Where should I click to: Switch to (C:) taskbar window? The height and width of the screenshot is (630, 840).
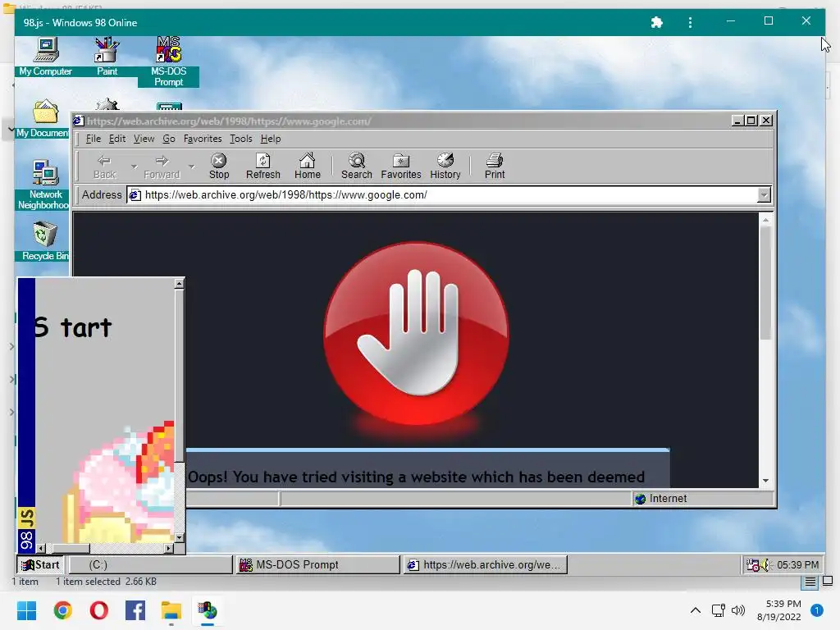(x=151, y=564)
